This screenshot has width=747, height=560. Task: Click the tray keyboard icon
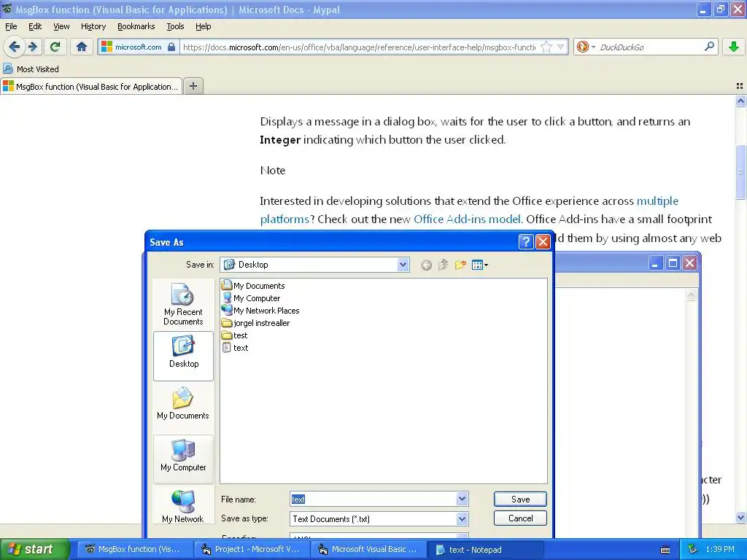pyautogui.click(x=665, y=550)
